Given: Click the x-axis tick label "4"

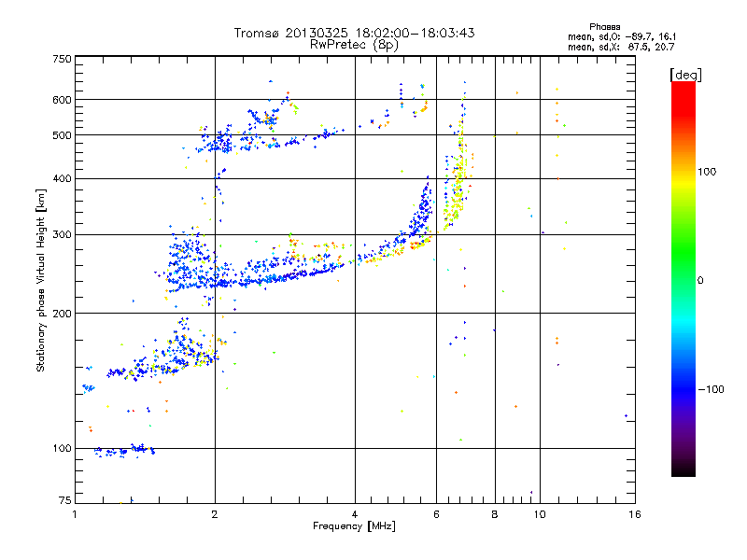Looking at the screenshot, I should point(355,514).
